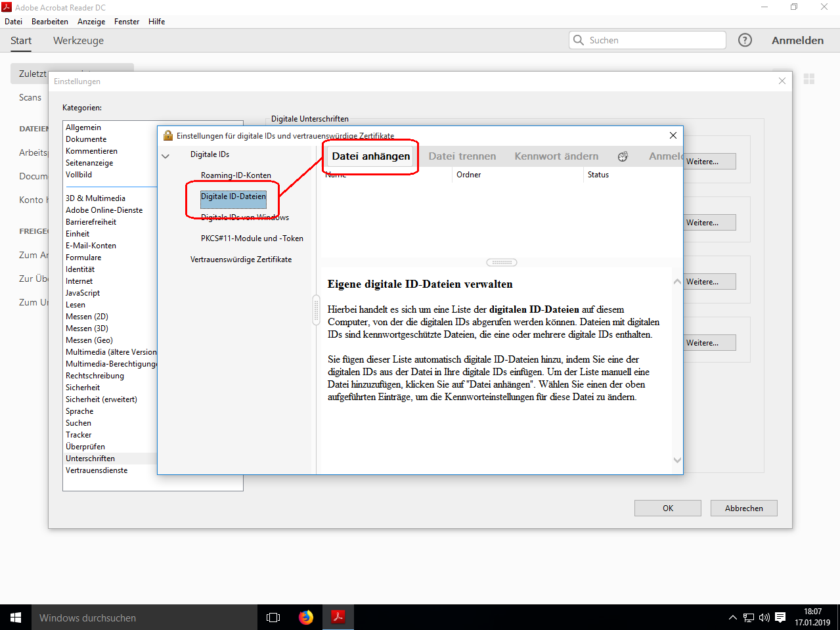The image size is (840, 630).
Task: Click the refresh icon in ID toolbar
Action: coord(623,156)
